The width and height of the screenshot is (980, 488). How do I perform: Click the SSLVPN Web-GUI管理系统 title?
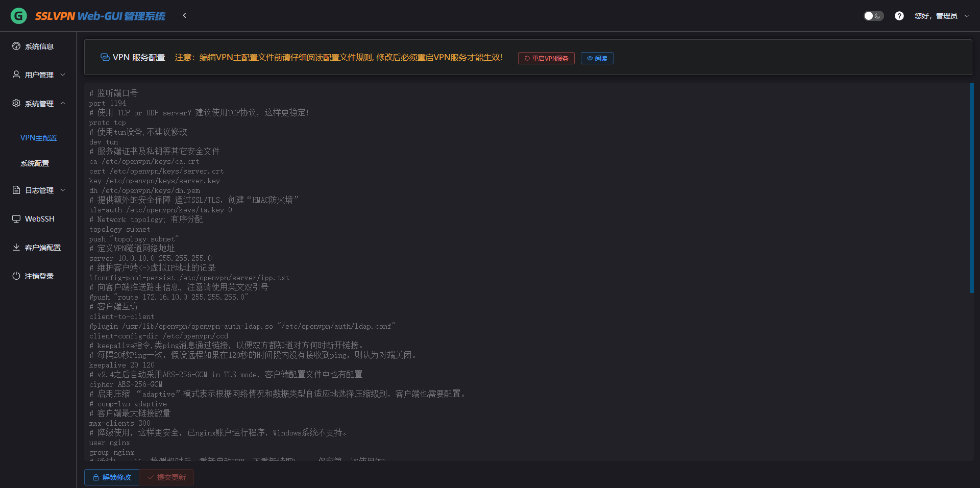pos(100,16)
